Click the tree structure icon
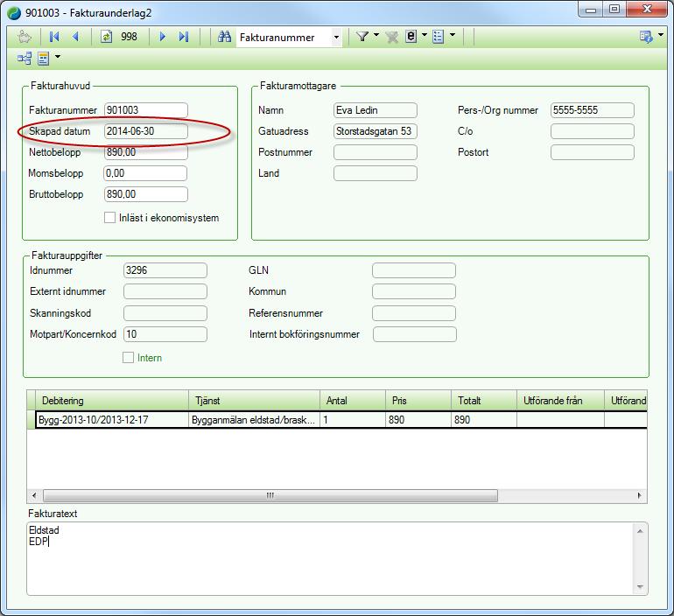This screenshot has height=616, width=674. pyautogui.click(x=25, y=58)
